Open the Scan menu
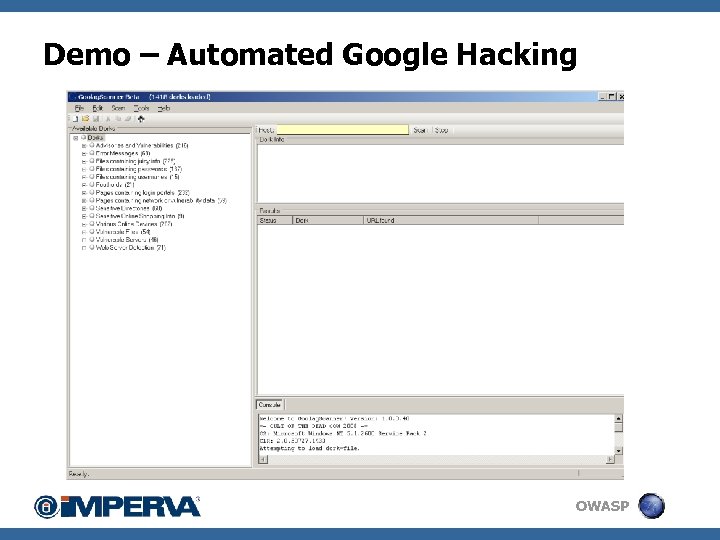Screen dimensions: 720x540 118,108
